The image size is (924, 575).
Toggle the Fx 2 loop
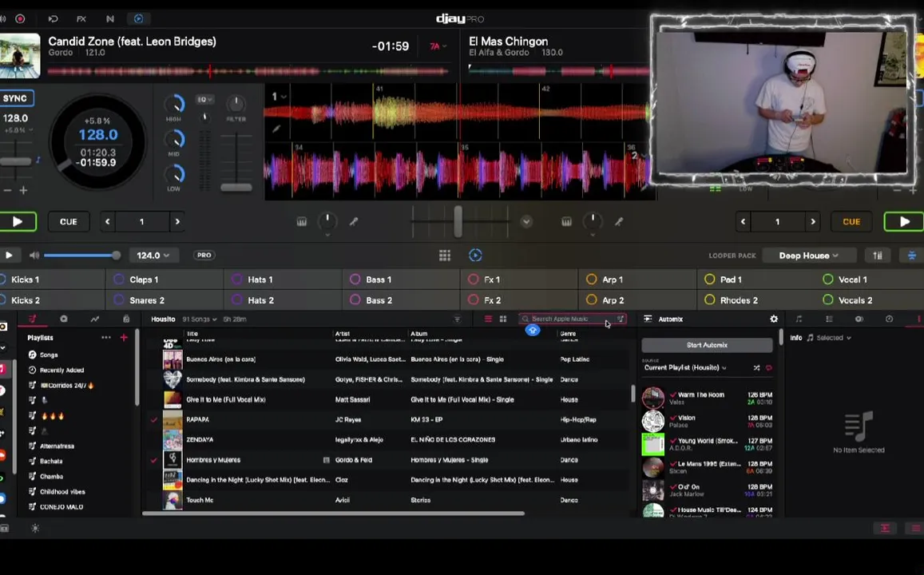pos(520,299)
